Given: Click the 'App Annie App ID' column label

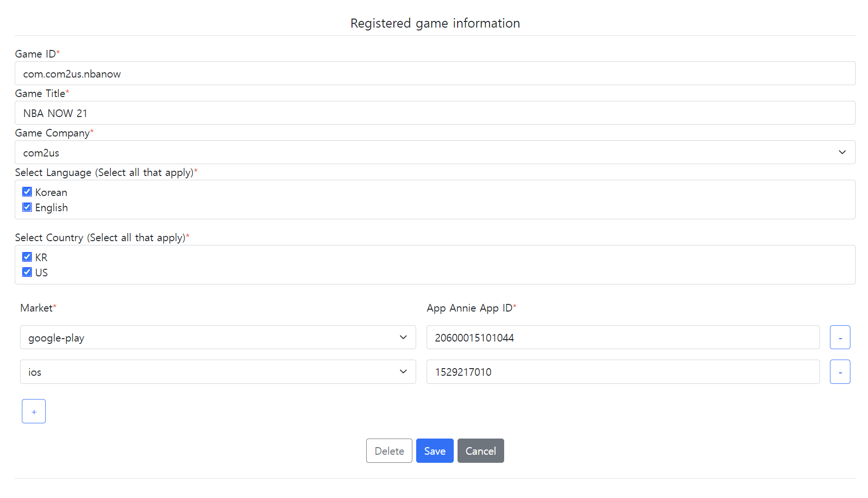Looking at the screenshot, I should [469, 308].
